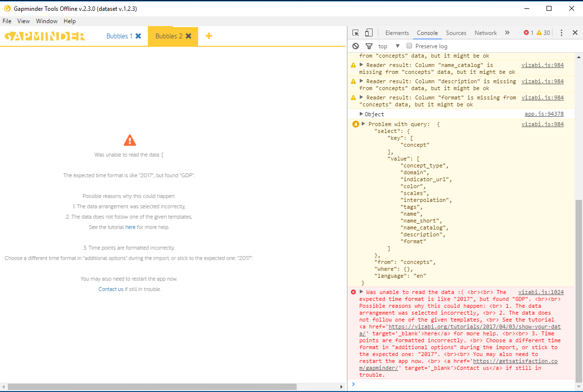This screenshot has height=392, width=583.
Task: Open the DevTools three-dot customize menu
Action: (561, 32)
